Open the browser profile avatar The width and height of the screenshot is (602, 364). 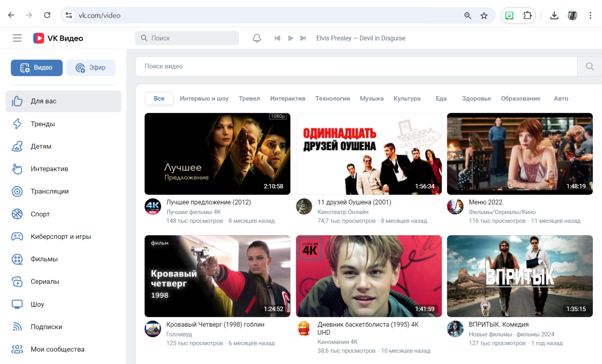pyautogui.click(x=572, y=15)
